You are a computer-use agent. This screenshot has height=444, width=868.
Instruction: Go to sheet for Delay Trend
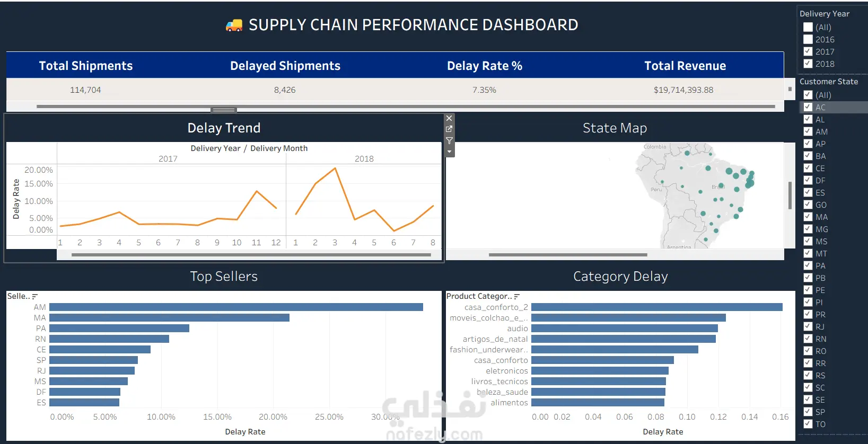pyautogui.click(x=449, y=129)
